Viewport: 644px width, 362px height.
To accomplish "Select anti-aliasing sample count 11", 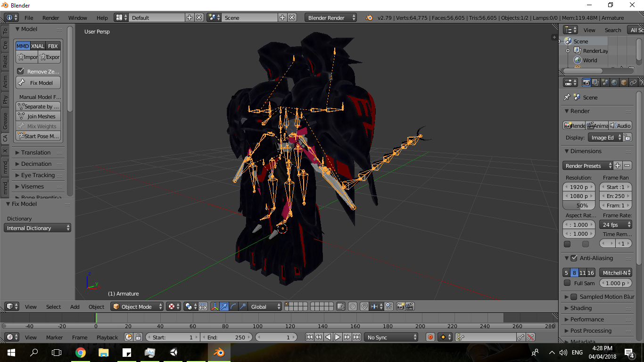I will tap(582, 272).
